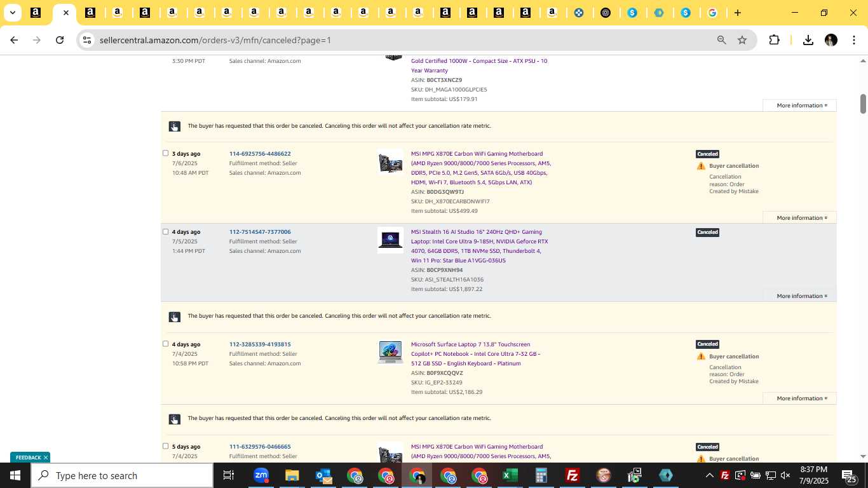Go back to the previous page
868x488 pixels.
pos(14,40)
